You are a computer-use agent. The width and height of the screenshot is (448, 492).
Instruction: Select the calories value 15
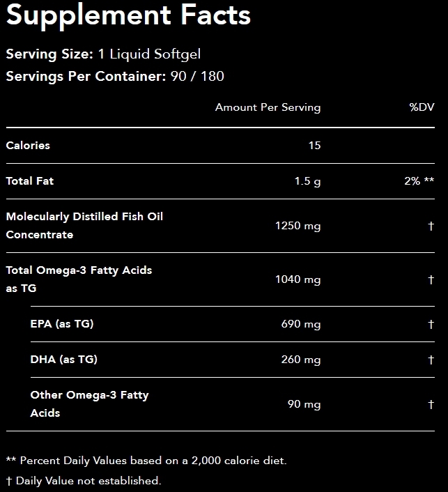(314, 146)
